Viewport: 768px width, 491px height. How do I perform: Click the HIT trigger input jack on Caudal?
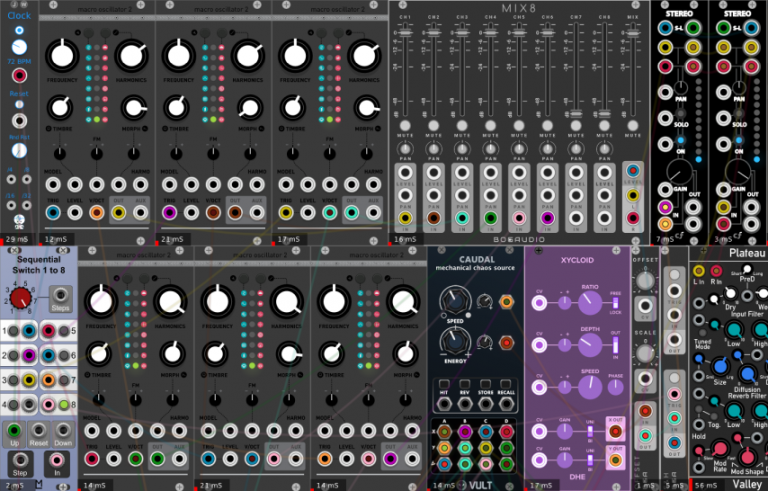point(444,404)
